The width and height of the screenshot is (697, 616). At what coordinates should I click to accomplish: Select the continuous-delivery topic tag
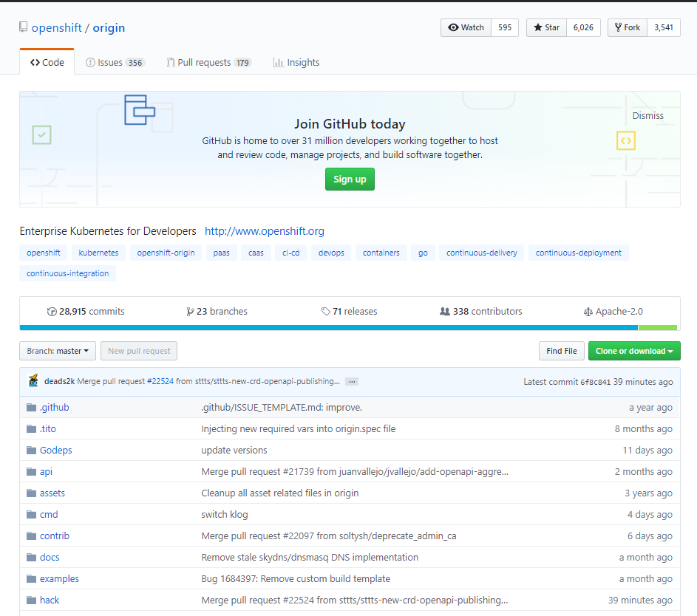pos(481,253)
